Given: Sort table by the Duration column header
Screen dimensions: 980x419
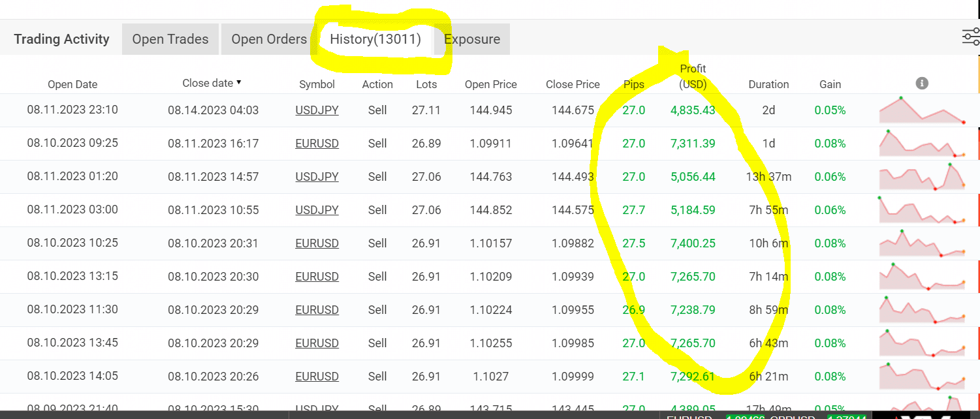Looking at the screenshot, I should (x=768, y=84).
